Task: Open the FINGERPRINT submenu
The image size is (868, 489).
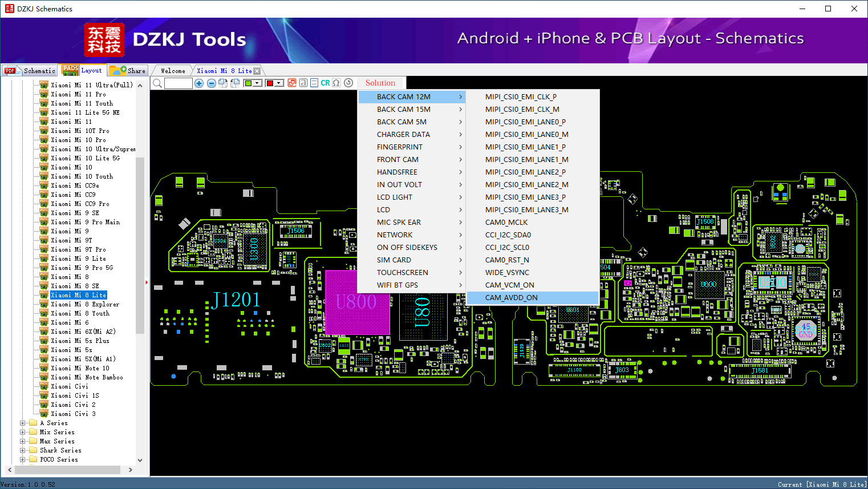Action: (412, 147)
